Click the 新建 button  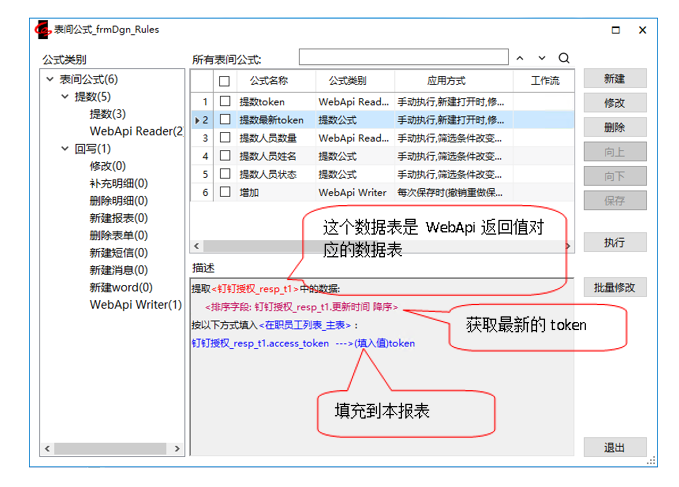[614, 79]
